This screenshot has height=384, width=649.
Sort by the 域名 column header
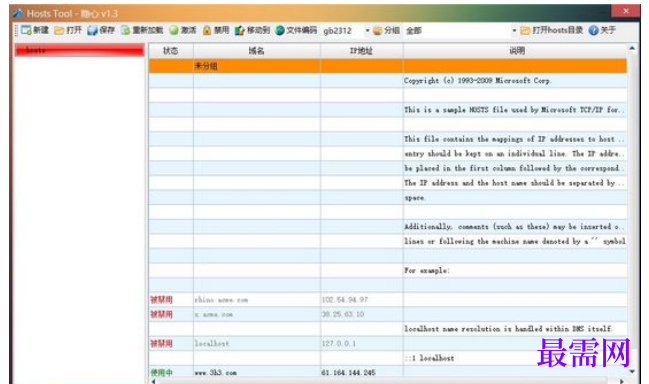256,51
